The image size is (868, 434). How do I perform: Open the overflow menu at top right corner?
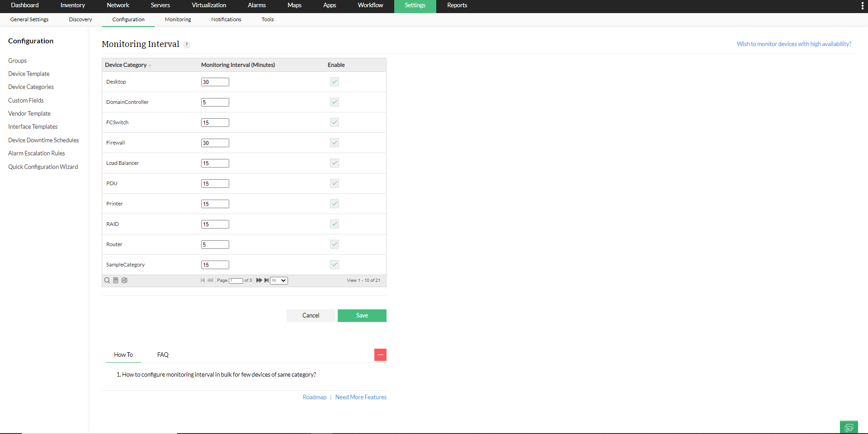[x=863, y=5]
